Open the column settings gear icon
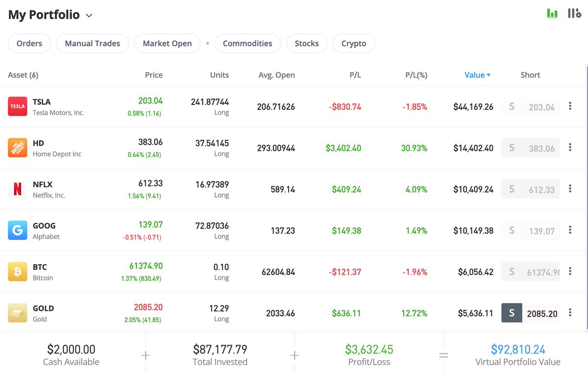588x372 pixels. [x=575, y=13]
